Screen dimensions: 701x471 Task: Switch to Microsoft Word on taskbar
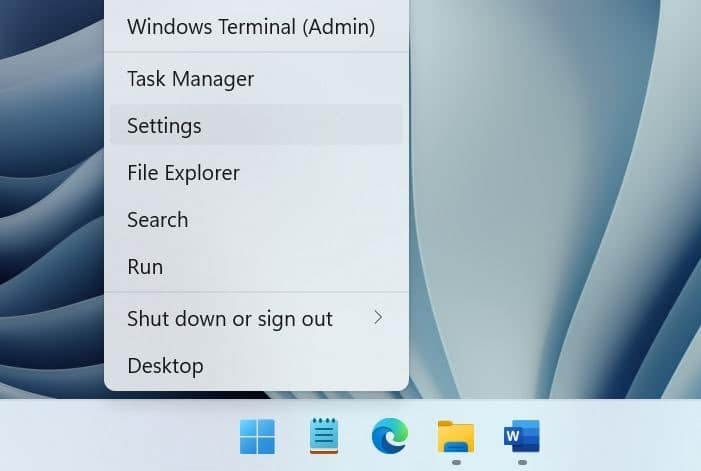pyautogui.click(x=522, y=436)
